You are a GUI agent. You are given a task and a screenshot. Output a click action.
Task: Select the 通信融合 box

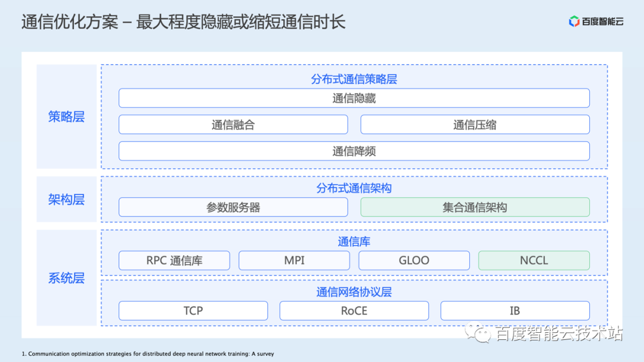click(x=233, y=125)
